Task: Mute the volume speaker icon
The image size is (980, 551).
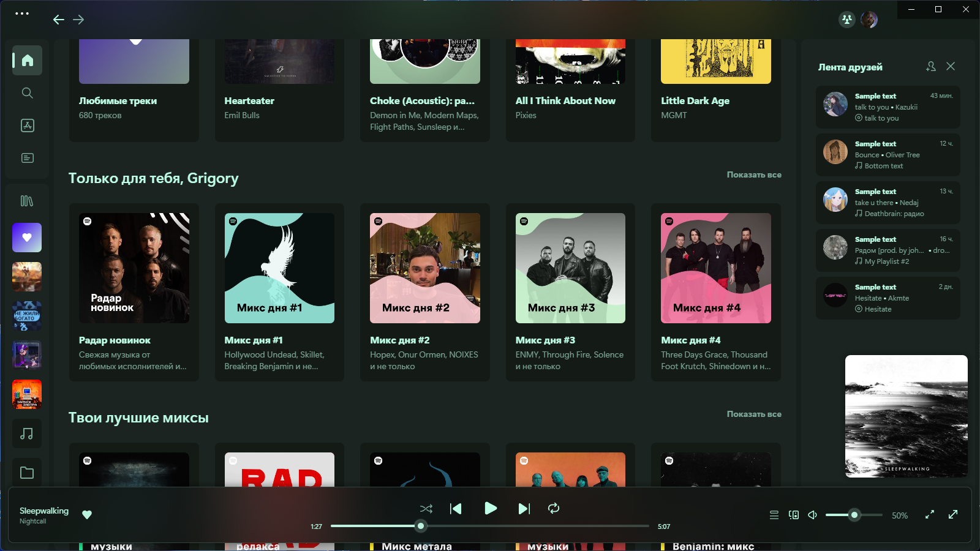Action: (813, 515)
